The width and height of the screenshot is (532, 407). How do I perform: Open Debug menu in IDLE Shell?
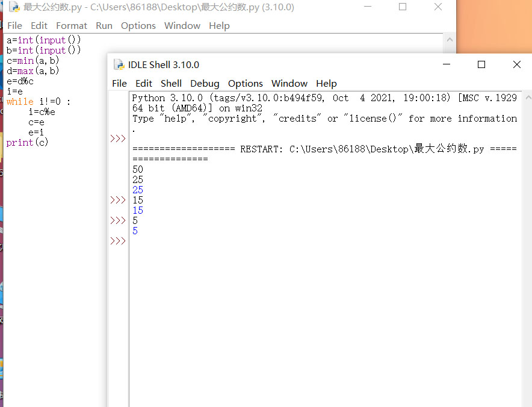pos(205,84)
